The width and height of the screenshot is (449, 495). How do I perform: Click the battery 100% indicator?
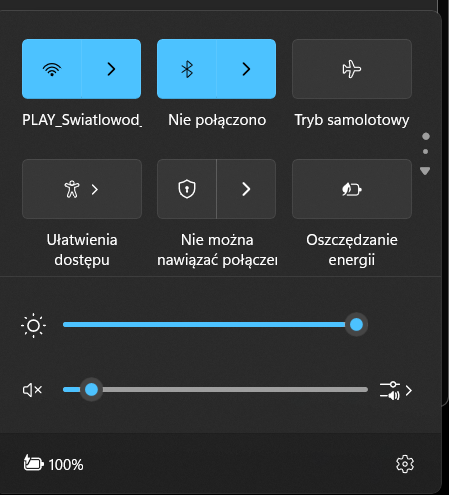tap(53, 464)
